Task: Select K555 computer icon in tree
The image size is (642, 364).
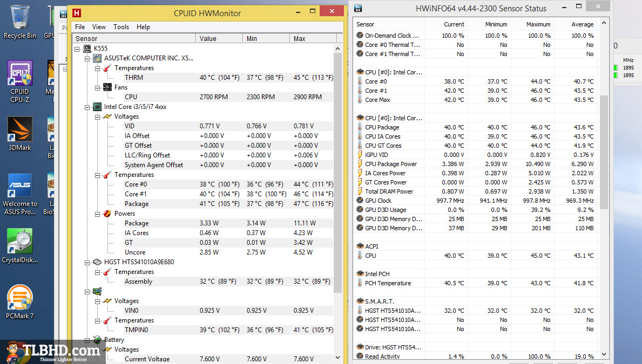Action: [87, 48]
